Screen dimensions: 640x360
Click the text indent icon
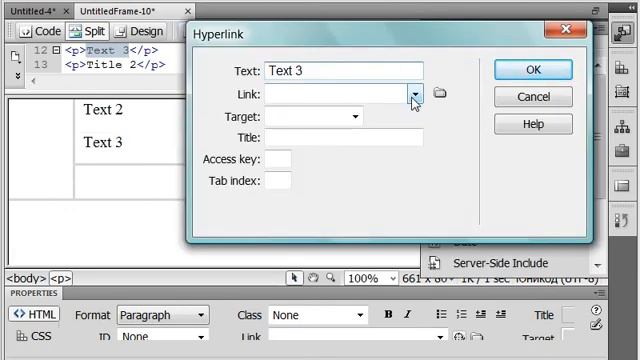coord(501,314)
